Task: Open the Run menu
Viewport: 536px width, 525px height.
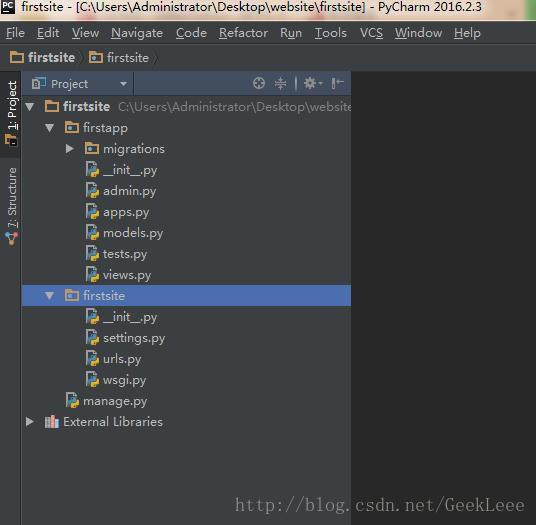Action: click(291, 33)
